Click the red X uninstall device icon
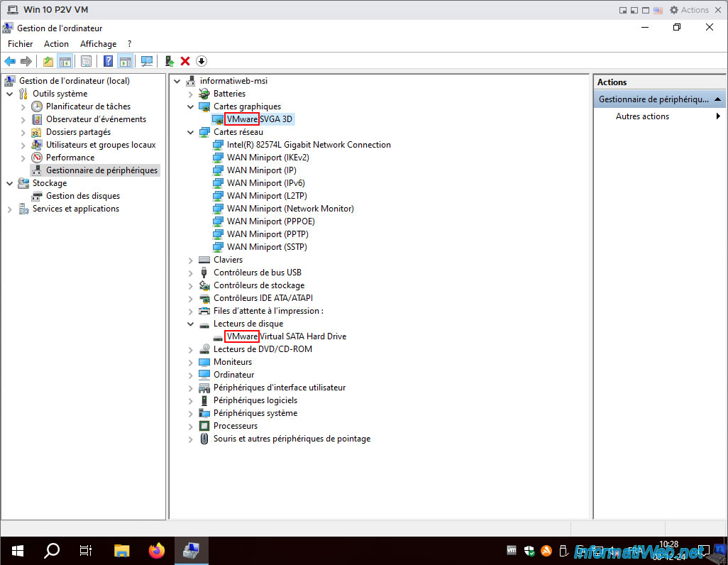The width and height of the screenshot is (728, 565). pos(185,61)
